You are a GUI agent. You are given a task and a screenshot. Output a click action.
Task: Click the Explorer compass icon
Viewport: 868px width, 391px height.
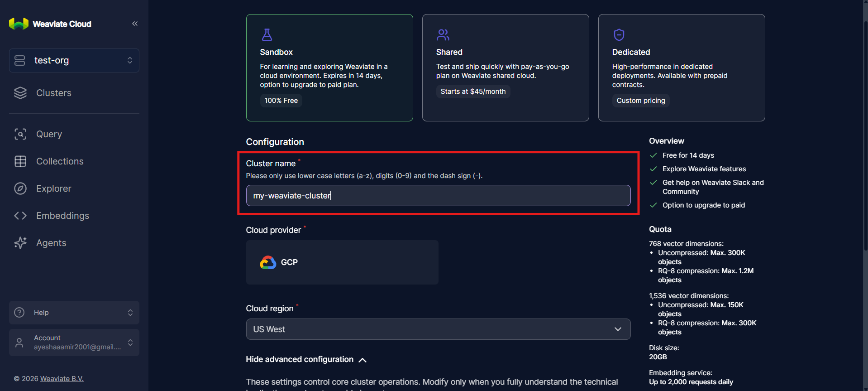click(x=20, y=188)
